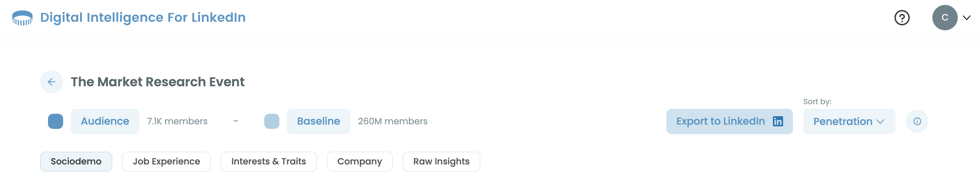Select the Audience button
This screenshot has width=980, height=181.
tap(105, 121)
